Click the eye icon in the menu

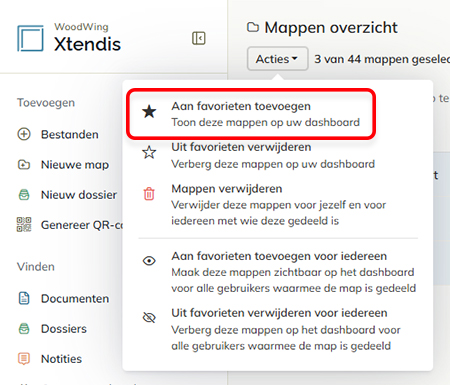149,261
